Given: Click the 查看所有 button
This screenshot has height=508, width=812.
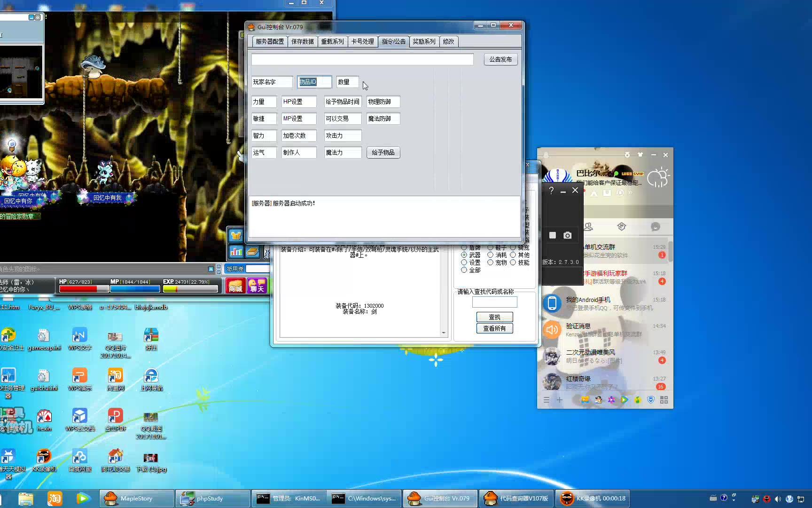Looking at the screenshot, I should coord(494,328).
